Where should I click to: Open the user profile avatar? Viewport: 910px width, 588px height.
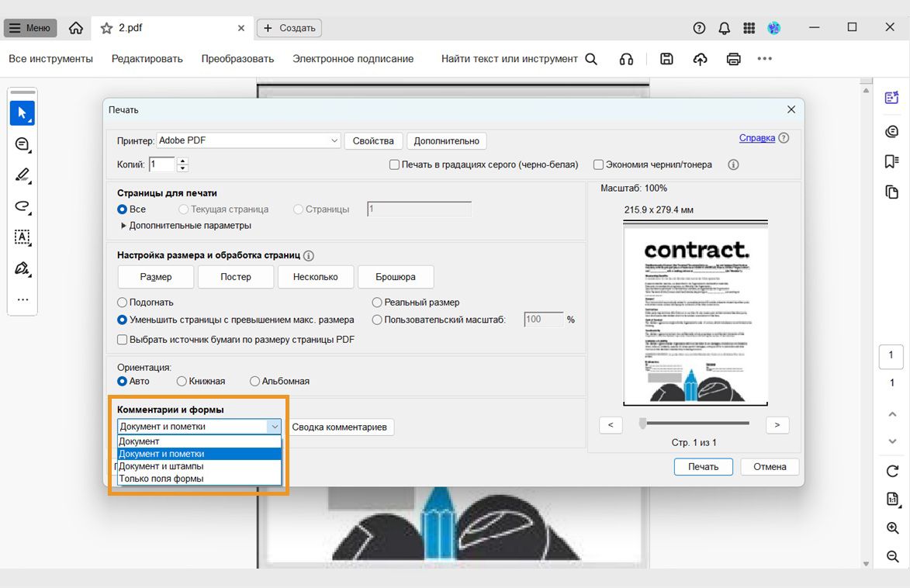(x=773, y=28)
